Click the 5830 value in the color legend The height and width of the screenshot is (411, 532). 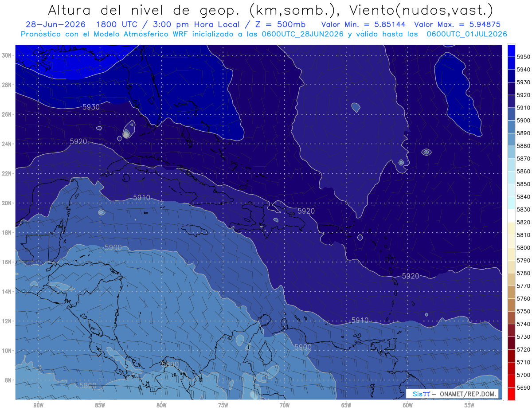click(523, 209)
